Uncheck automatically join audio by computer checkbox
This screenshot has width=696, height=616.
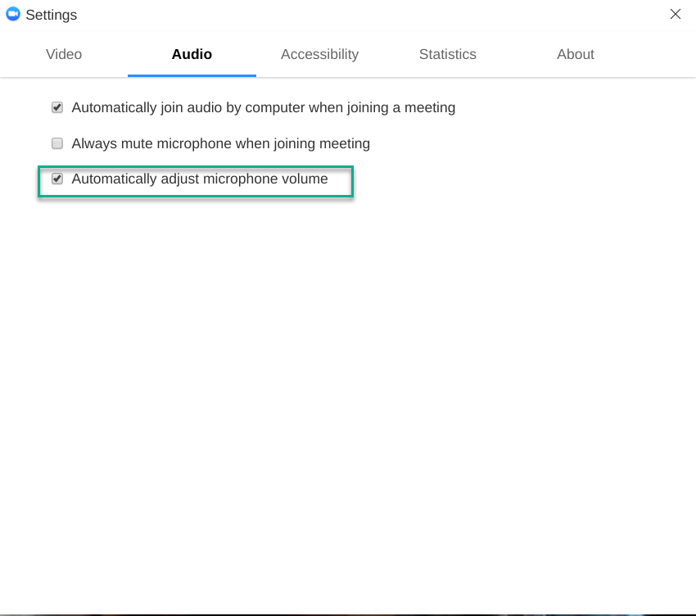57,107
